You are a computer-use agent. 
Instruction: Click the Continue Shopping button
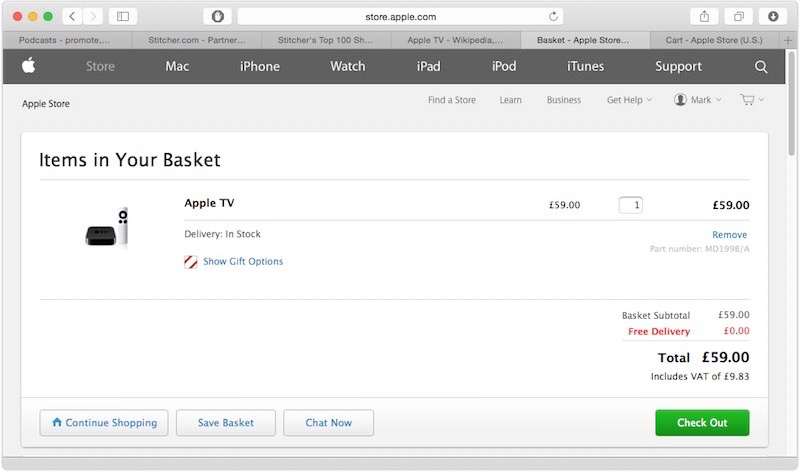[104, 423]
